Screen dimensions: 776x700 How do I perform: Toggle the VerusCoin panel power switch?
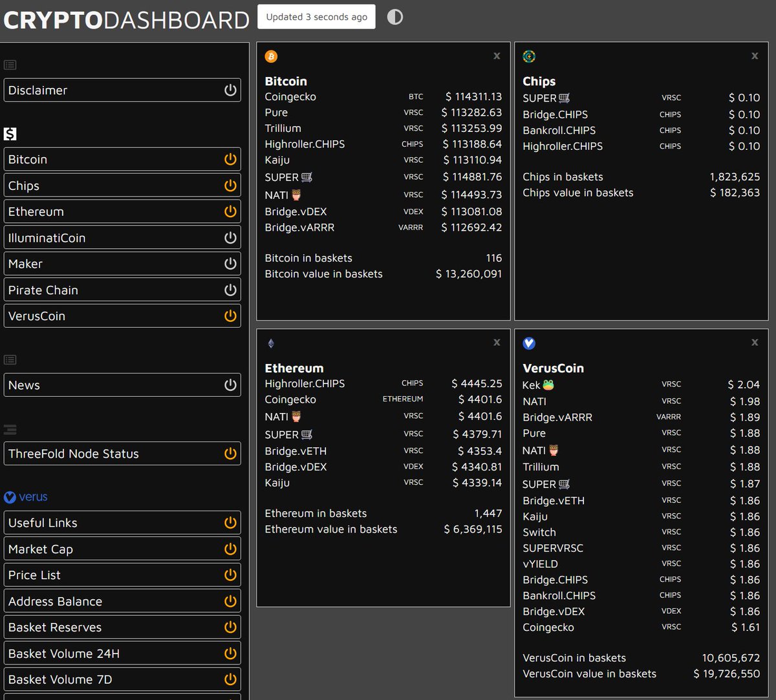(230, 316)
